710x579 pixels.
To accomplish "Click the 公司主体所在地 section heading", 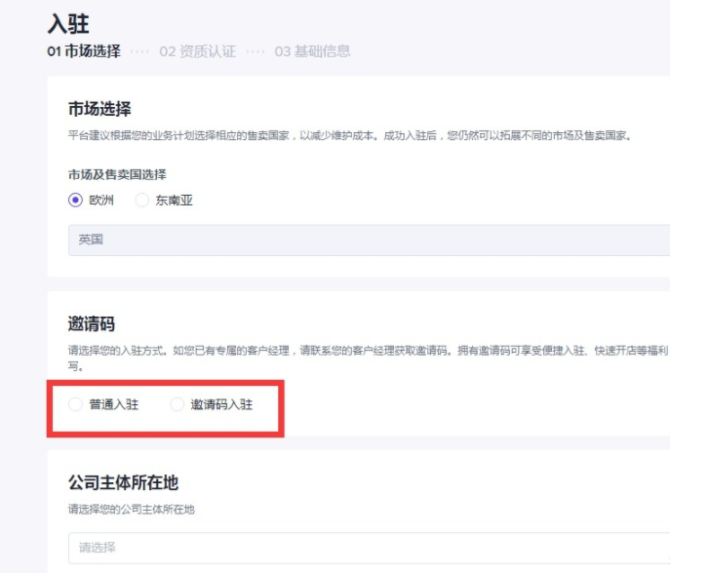I will 123,482.
